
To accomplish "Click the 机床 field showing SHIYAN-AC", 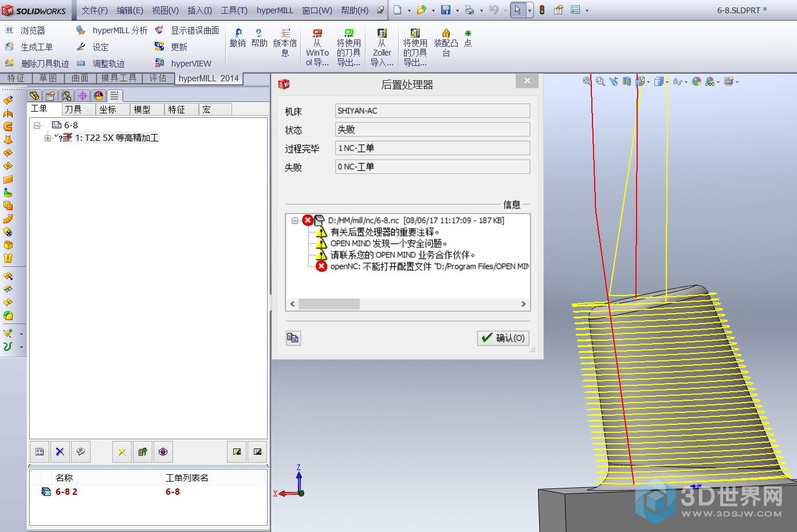I will (x=433, y=111).
